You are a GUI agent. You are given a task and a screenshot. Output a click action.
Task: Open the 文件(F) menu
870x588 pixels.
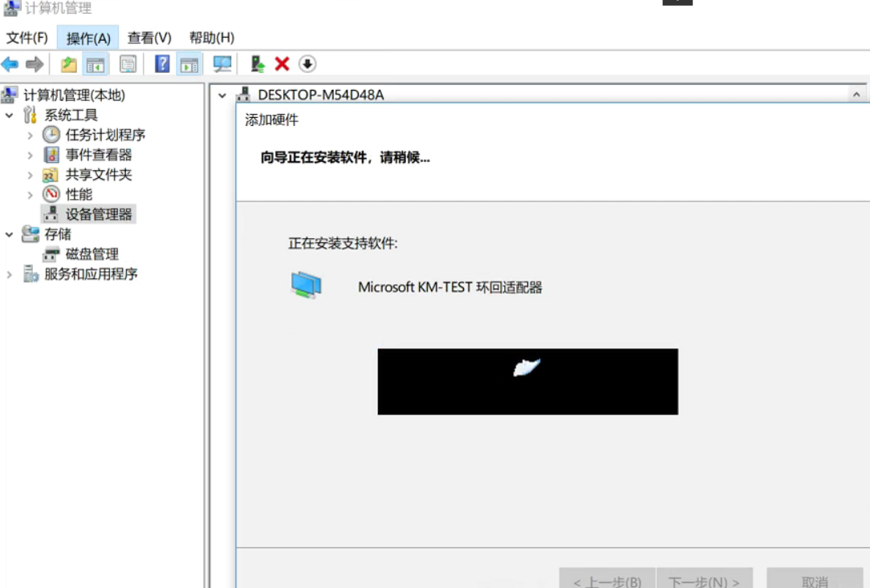click(x=26, y=38)
